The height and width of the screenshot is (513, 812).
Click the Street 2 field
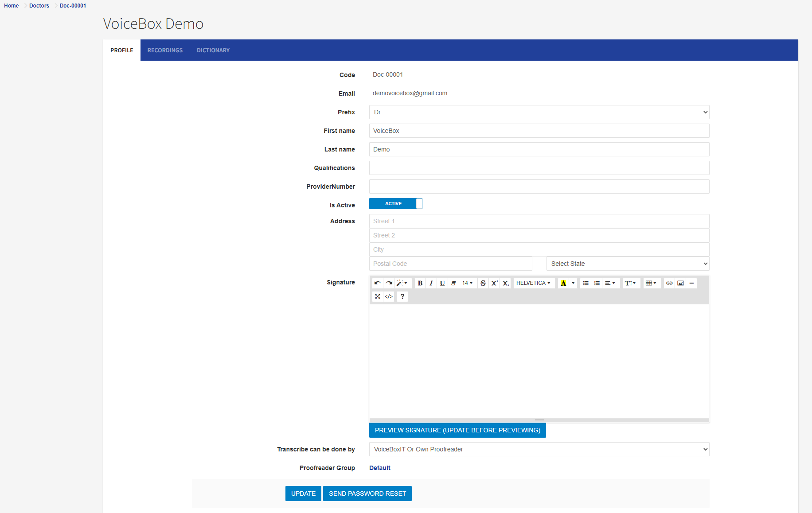539,235
